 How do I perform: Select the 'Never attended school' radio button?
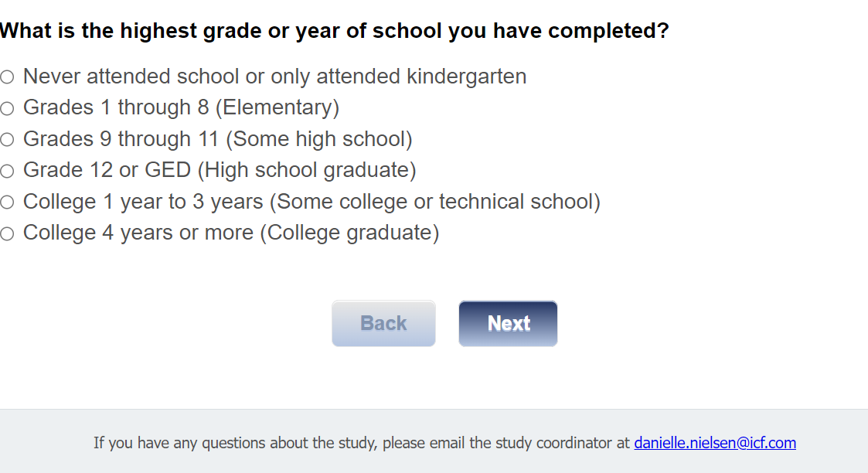(x=7, y=77)
